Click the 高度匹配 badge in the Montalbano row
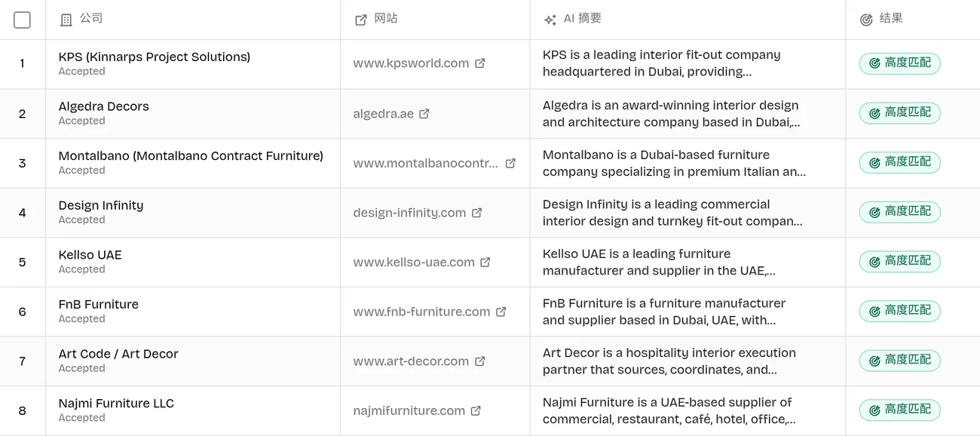The image size is (980, 436). pyautogui.click(x=900, y=162)
